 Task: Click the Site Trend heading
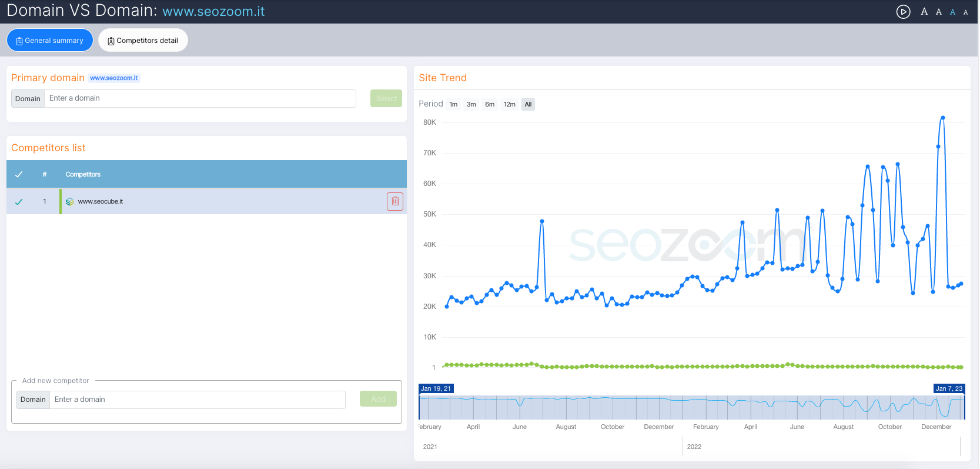443,78
